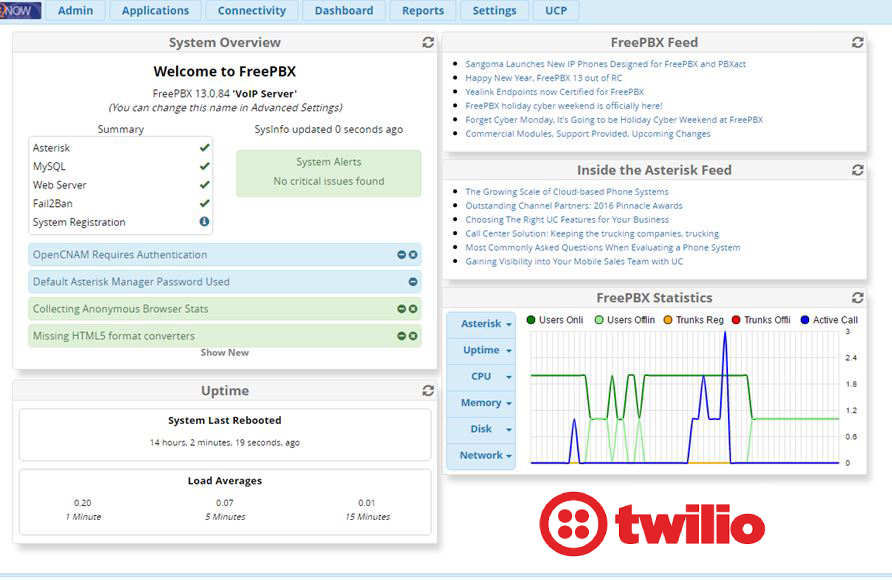Viewport: 892px width, 580px height.
Task: Open the Applications menu
Action: [x=155, y=11]
